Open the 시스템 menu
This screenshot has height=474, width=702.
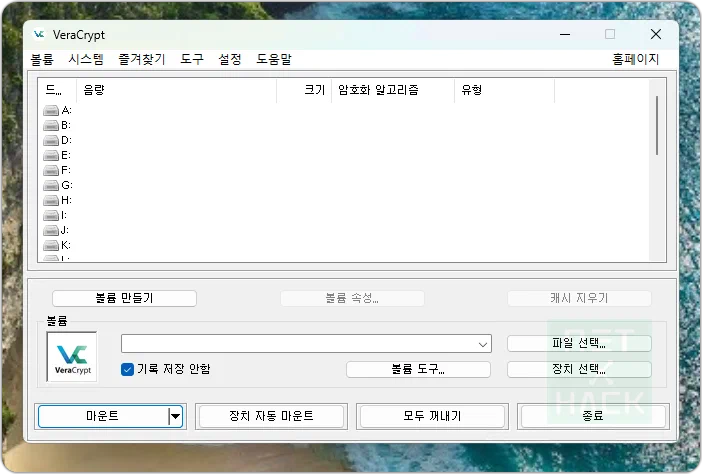(x=86, y=60)
